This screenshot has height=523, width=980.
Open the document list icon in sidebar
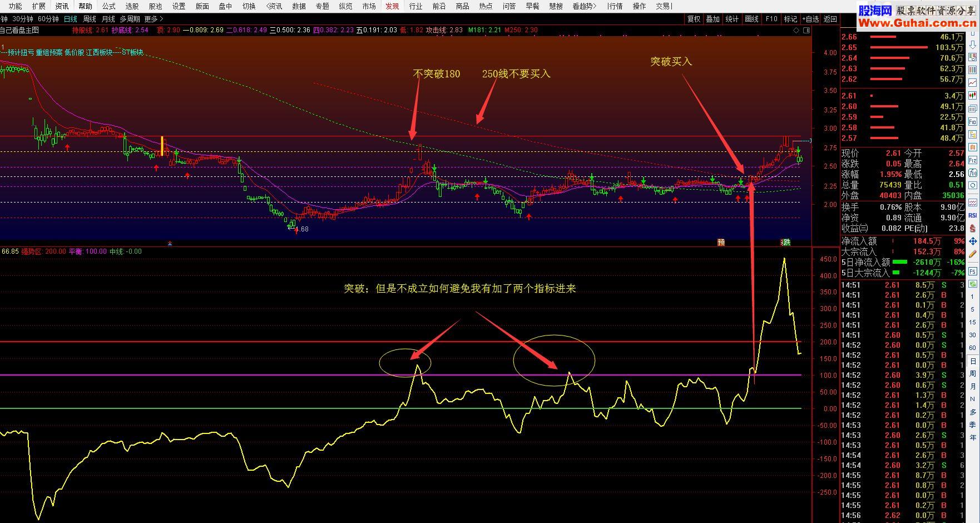(x=973, y=108)
